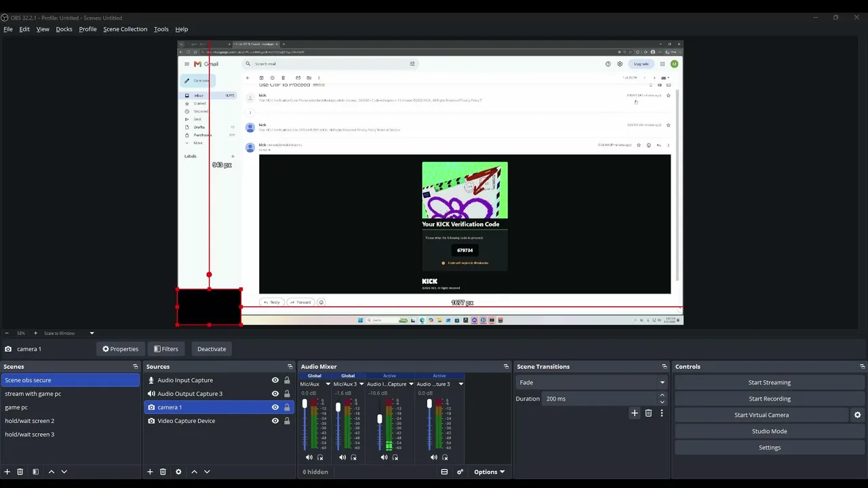This screenshot has width=868, height=488.
Task: Open scene filters icon in Scenes toolbar
Action: 35,472
